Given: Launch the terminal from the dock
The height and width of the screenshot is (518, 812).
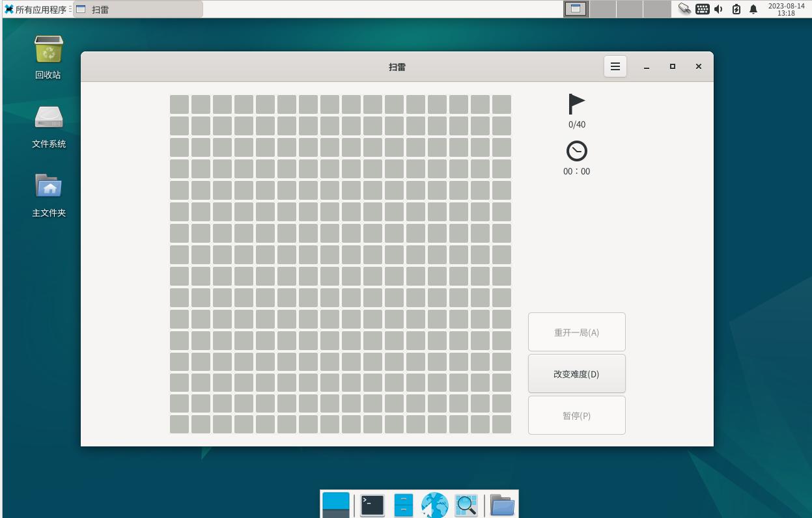Looking at the screenshot, I should pyautogui.click(x=372, y=505).
